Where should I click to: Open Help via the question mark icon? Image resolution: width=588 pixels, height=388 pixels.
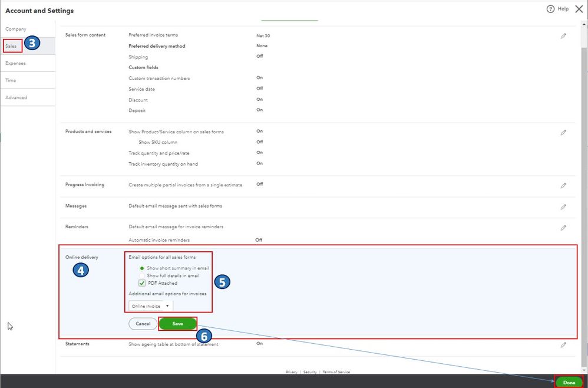tap(550, 9)
